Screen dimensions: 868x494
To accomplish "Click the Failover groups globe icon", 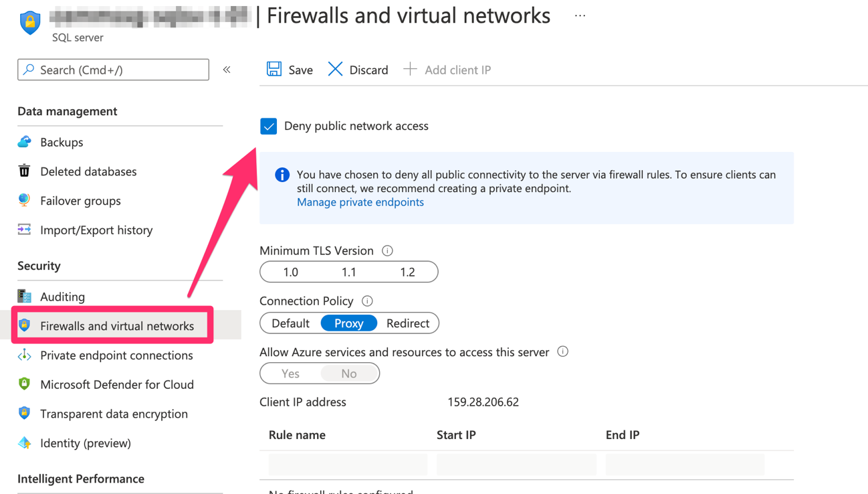I will point(24,200).
